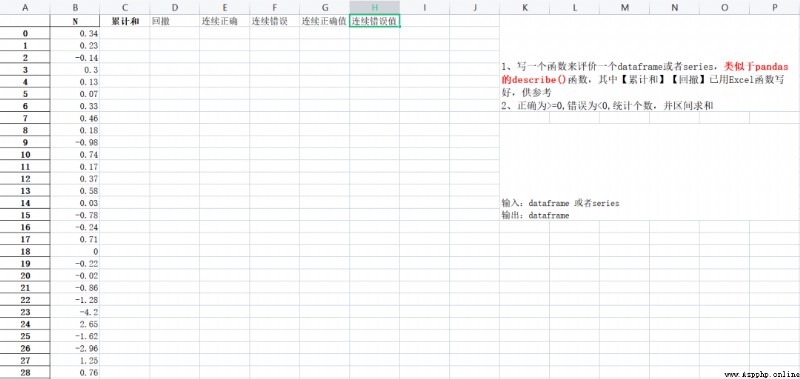Click the value -4.2 cell
This screenshot has width=800, height=379.
[x=75, y=312]
